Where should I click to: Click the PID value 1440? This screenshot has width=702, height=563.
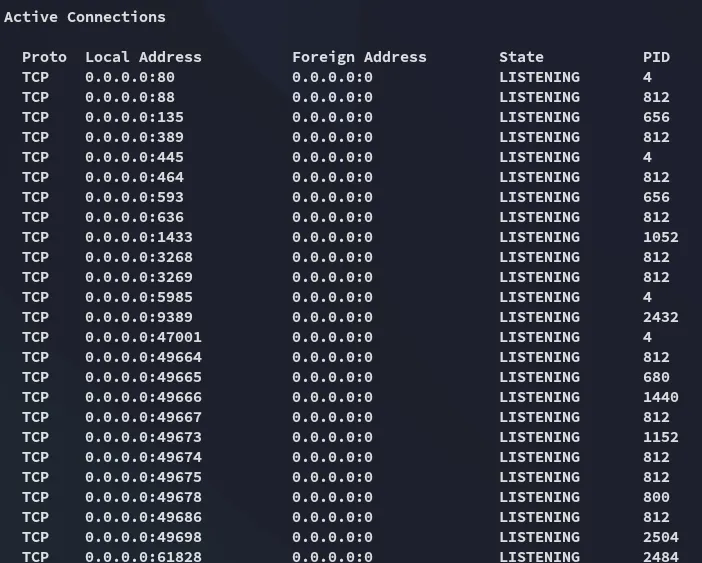pyautogui.click(x=660, y=397)
